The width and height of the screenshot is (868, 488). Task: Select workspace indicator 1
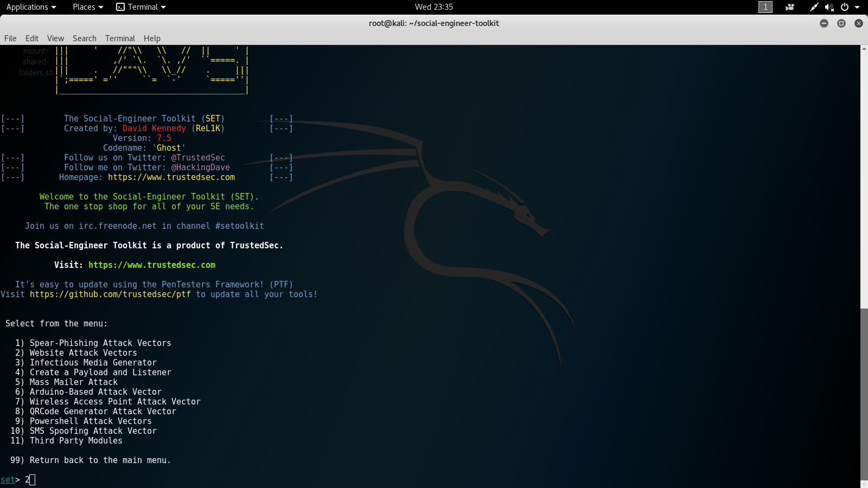point(765,7)
